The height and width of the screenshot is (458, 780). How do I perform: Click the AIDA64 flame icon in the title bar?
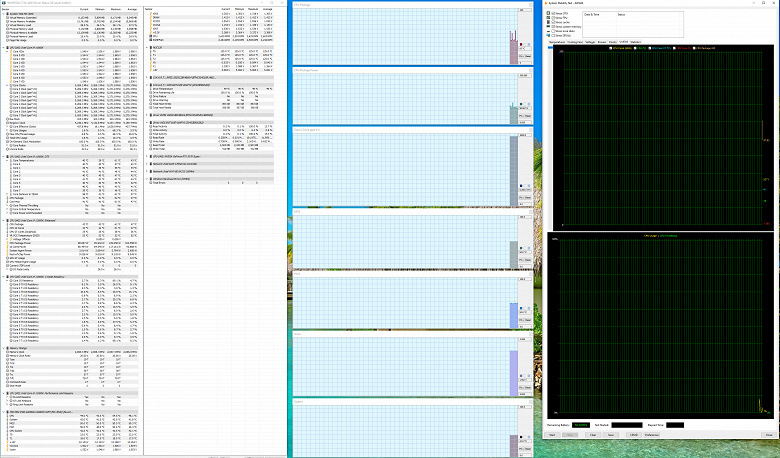[546, 3]
